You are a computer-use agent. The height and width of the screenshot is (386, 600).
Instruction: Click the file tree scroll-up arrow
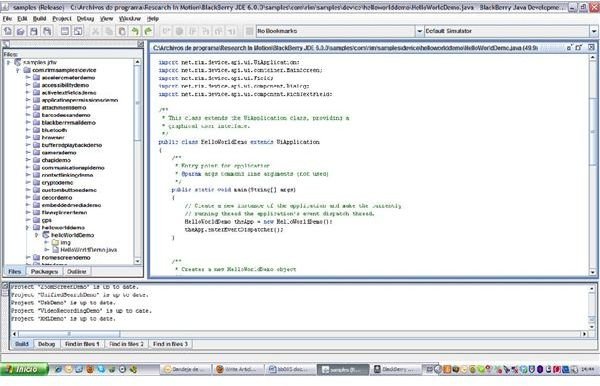tap(137, 62)
